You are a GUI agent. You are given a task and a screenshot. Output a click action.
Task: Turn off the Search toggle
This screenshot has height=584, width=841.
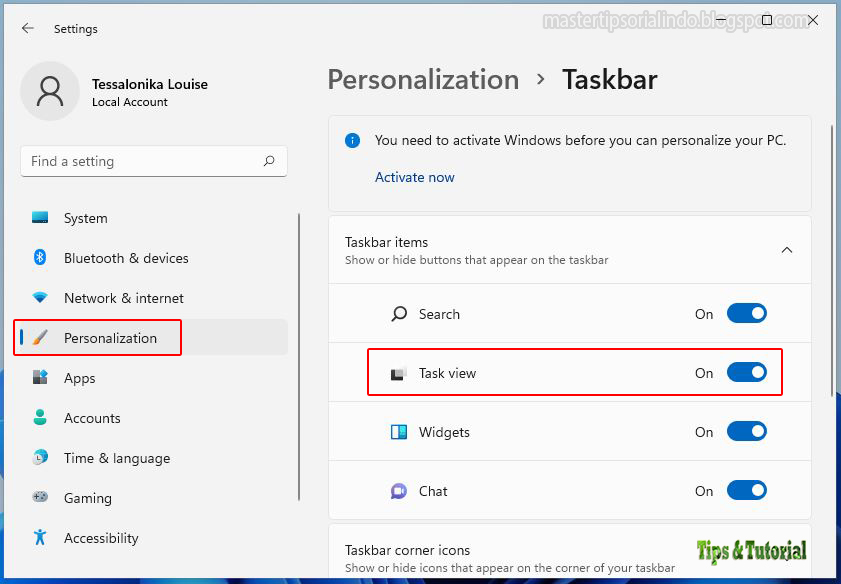(747, 313)
